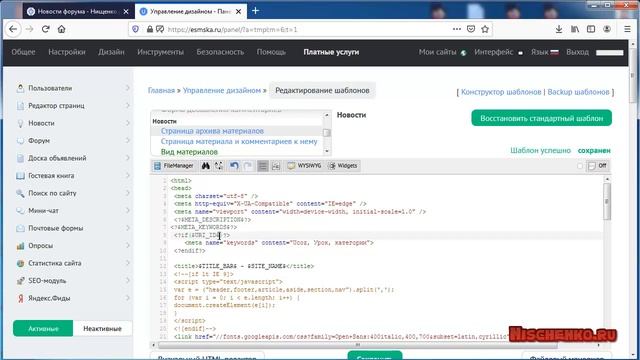Open the Инструменты menu

click(x=160, y=52)
